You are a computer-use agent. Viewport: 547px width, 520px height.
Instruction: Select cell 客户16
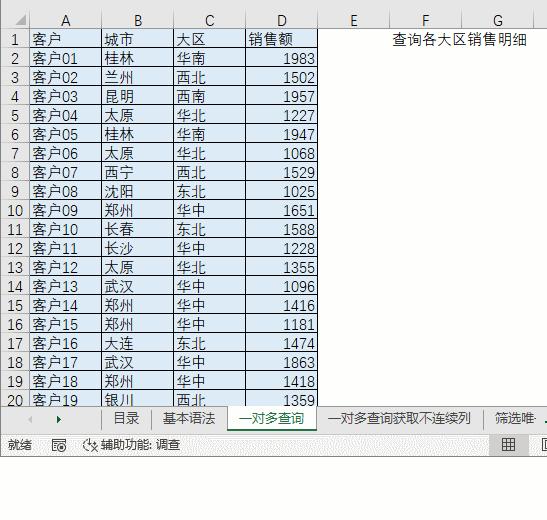66,343
